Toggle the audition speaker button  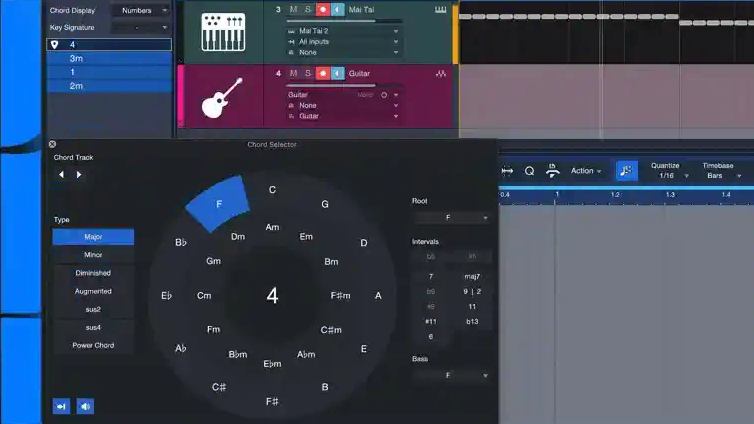[85, 406]
